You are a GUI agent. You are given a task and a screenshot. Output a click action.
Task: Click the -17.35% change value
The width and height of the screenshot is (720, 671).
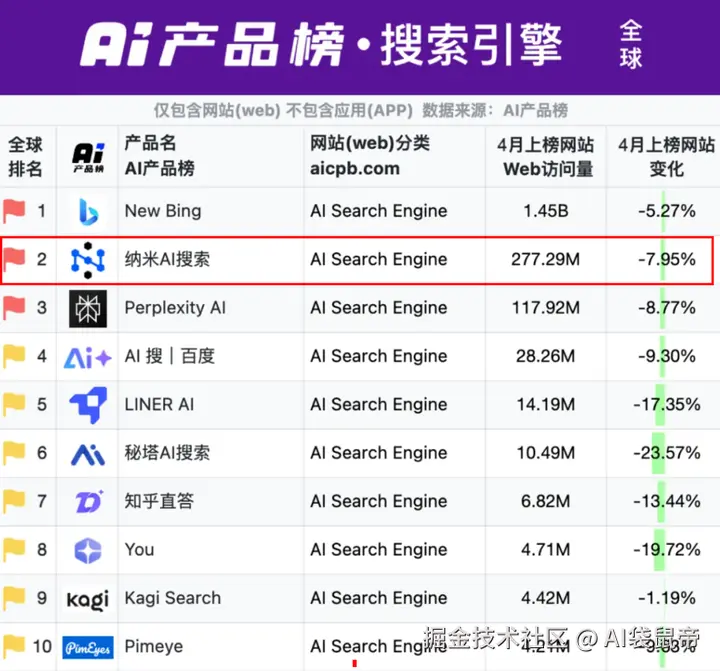667,404
